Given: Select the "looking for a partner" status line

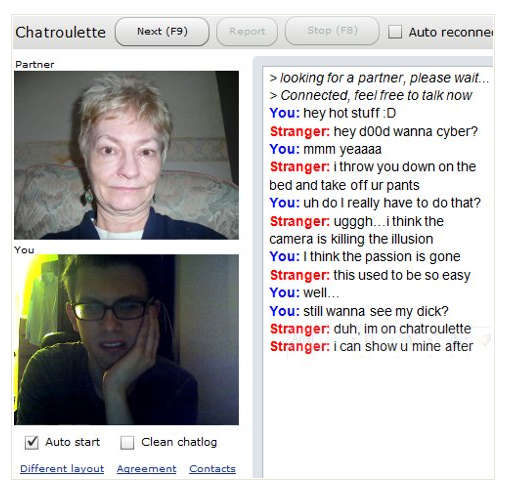Looking at the screenshot, I should (x=379, y=78).
